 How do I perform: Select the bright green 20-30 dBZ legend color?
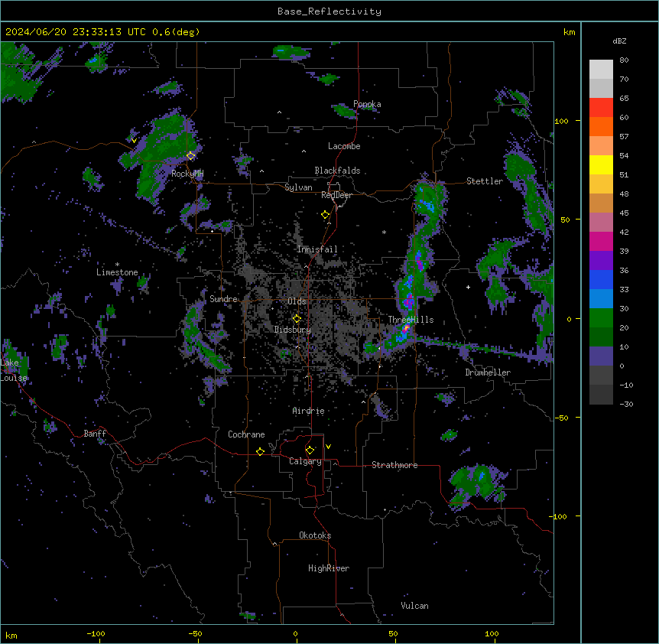click(x=601, y=318)
